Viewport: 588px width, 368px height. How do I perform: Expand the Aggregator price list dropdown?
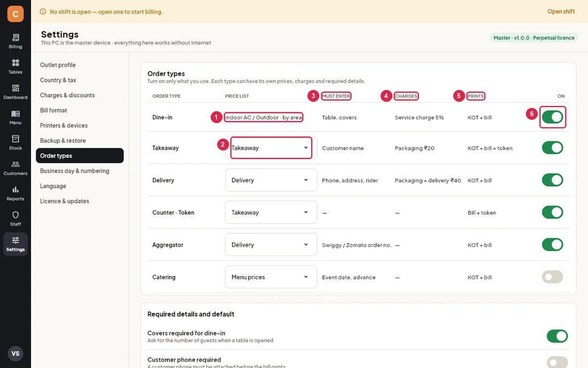pyautogui.click(x=271, y=244)
